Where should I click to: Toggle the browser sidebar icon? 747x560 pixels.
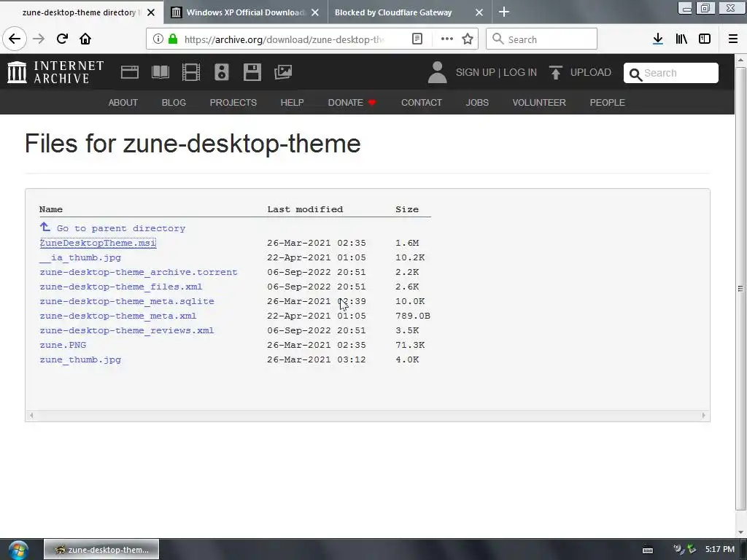705,39
